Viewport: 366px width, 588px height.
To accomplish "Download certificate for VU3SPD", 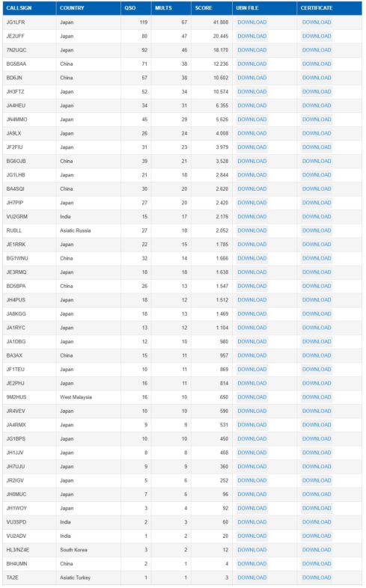I will click(x=317, y=522).
